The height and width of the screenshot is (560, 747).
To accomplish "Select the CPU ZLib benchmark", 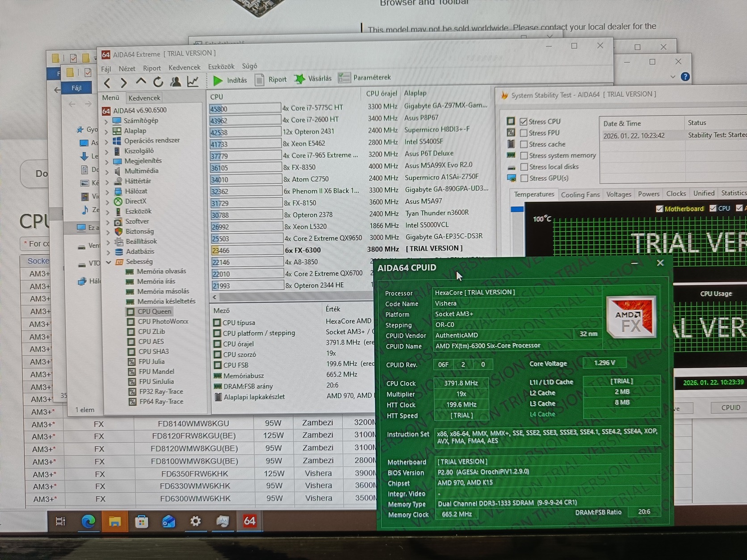I will (151, 332).
